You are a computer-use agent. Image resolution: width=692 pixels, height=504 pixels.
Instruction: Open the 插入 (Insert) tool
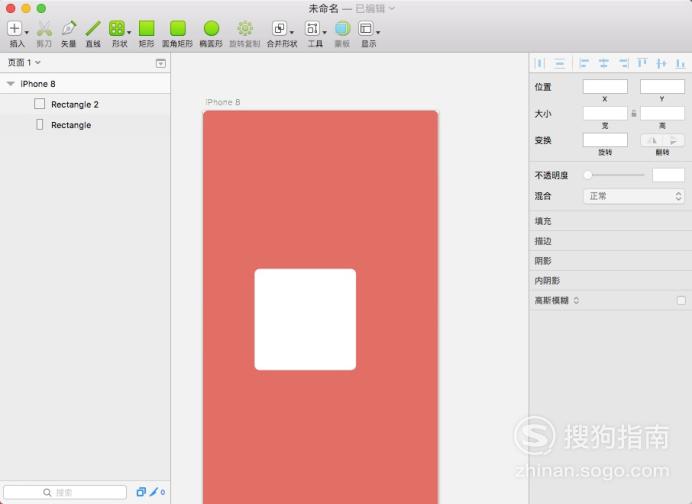[x=14, y=28]
